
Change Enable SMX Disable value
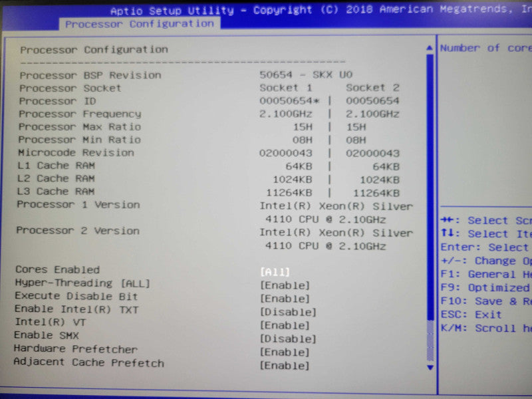pos(289,339)
